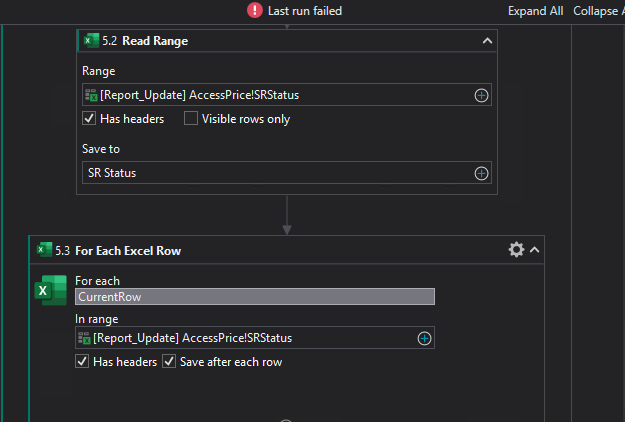Enable the Visible rows only checkbox
625x422 pixels.
191,119
